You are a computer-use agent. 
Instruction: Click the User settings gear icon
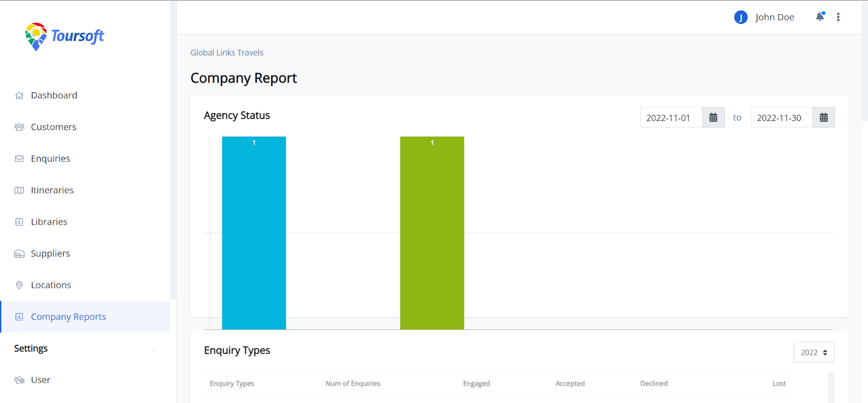[x=20, y=380]
